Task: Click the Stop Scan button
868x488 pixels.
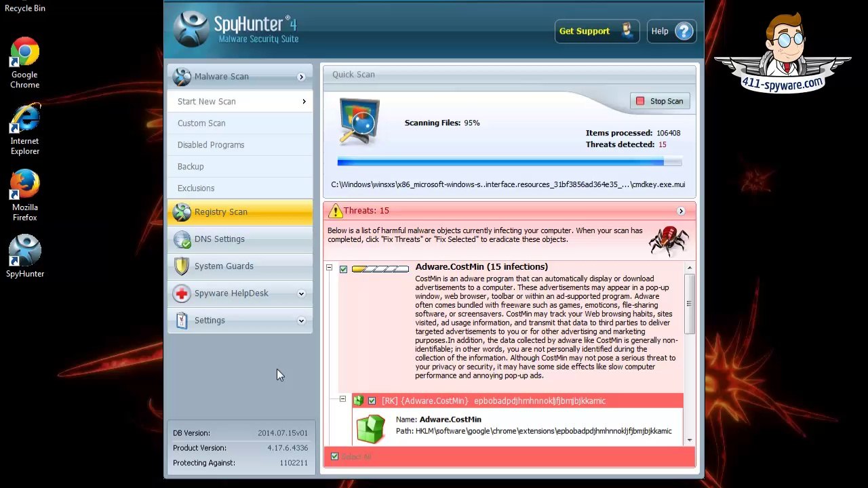Action: [x=660, y=101]
